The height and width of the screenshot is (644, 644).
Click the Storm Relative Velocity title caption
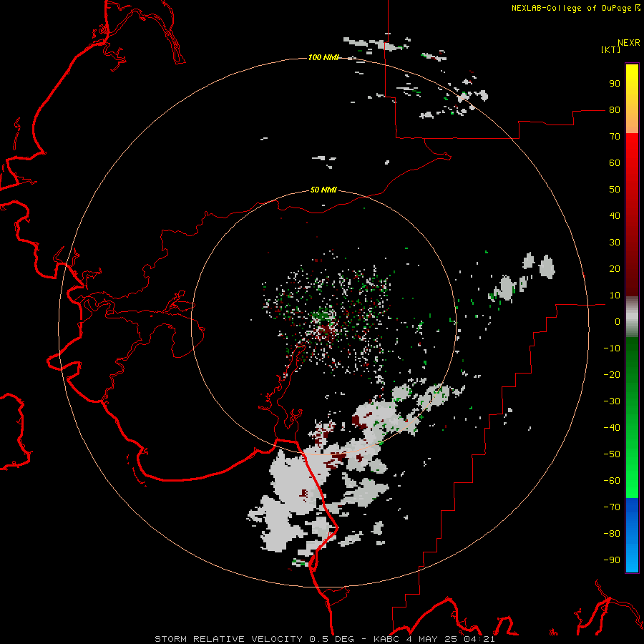tap(324, 639)
